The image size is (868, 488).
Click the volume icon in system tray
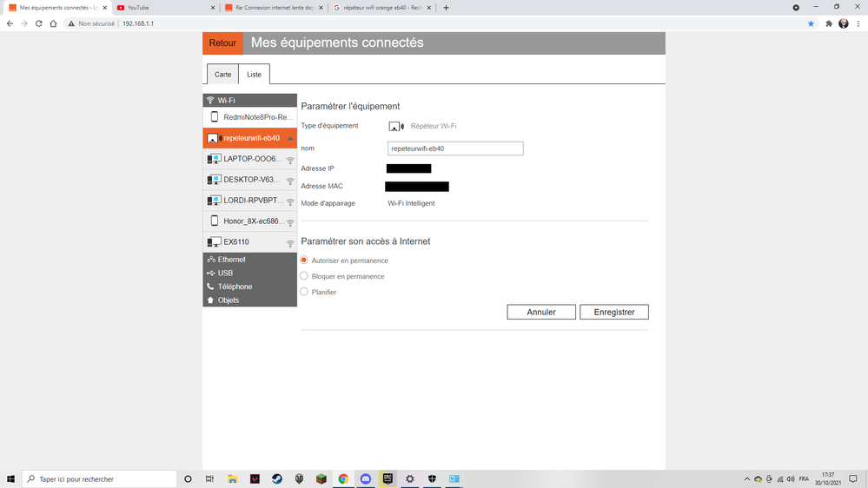point(791,479)
